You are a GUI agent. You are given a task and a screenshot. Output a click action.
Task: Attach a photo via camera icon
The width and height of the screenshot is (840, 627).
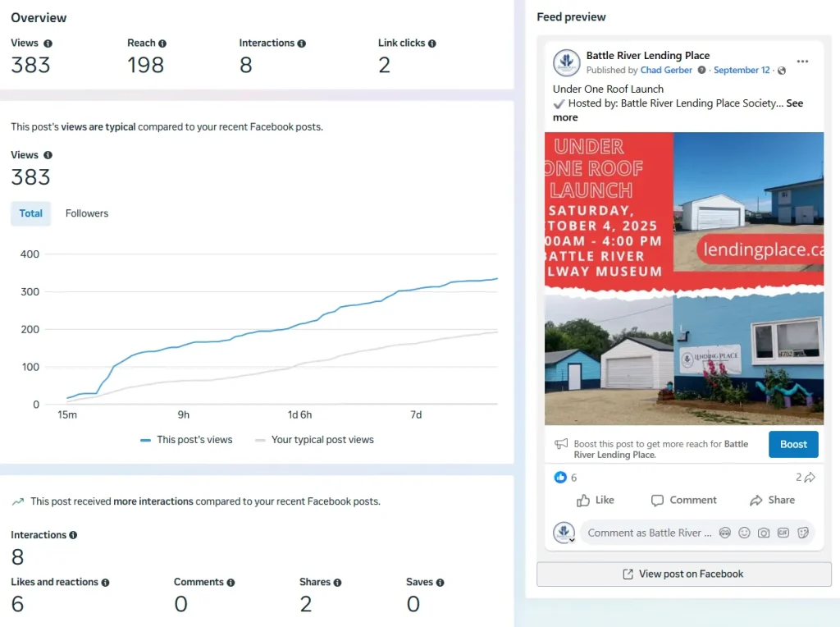764,533
